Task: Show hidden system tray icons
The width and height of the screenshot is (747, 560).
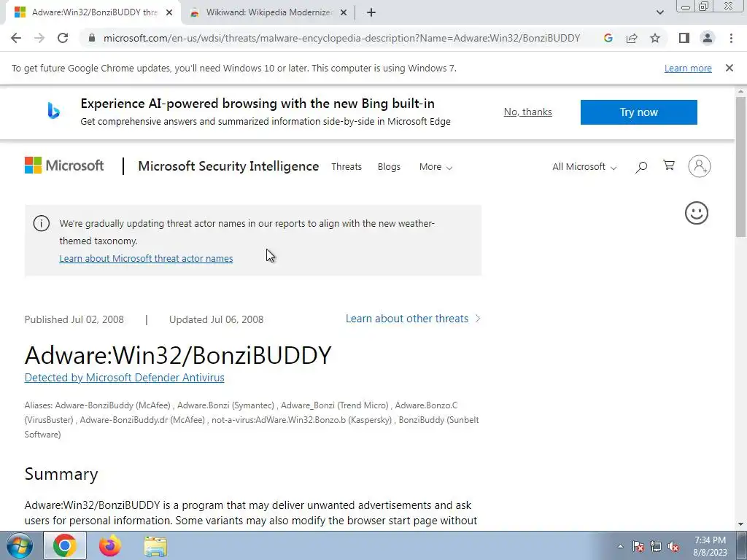Action: pos(620,546)
